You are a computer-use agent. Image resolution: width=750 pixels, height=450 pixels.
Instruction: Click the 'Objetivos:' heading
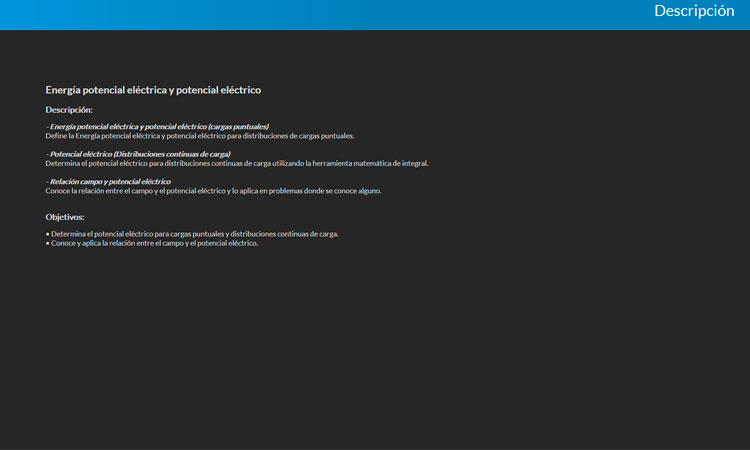65,216
